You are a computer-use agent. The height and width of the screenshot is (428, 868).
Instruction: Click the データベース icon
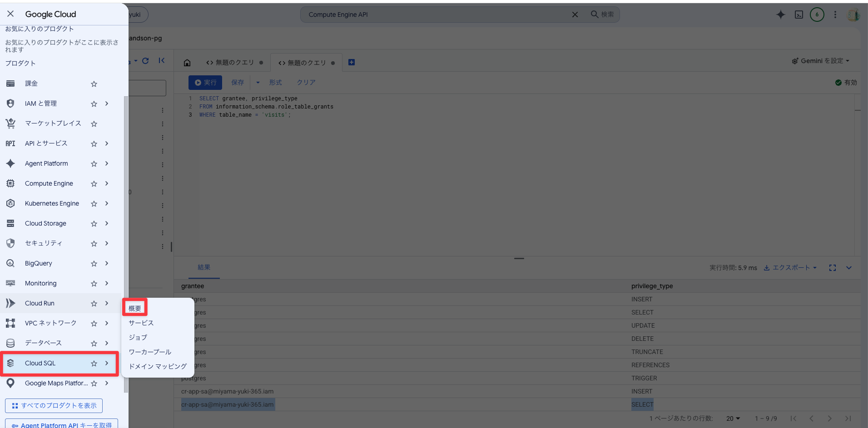[x=10, y=343]
